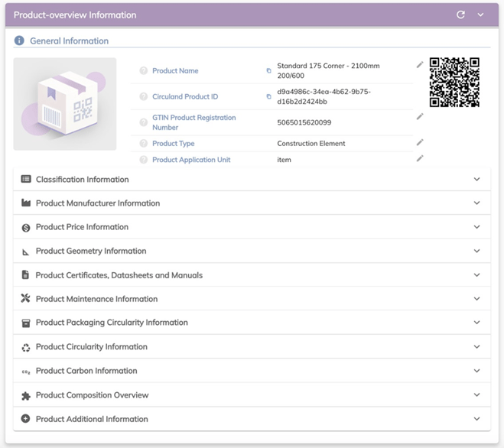504x448 pixels.
Task: Expand Product Manufacturer Information via its chevron
Action: pos(477,203)
